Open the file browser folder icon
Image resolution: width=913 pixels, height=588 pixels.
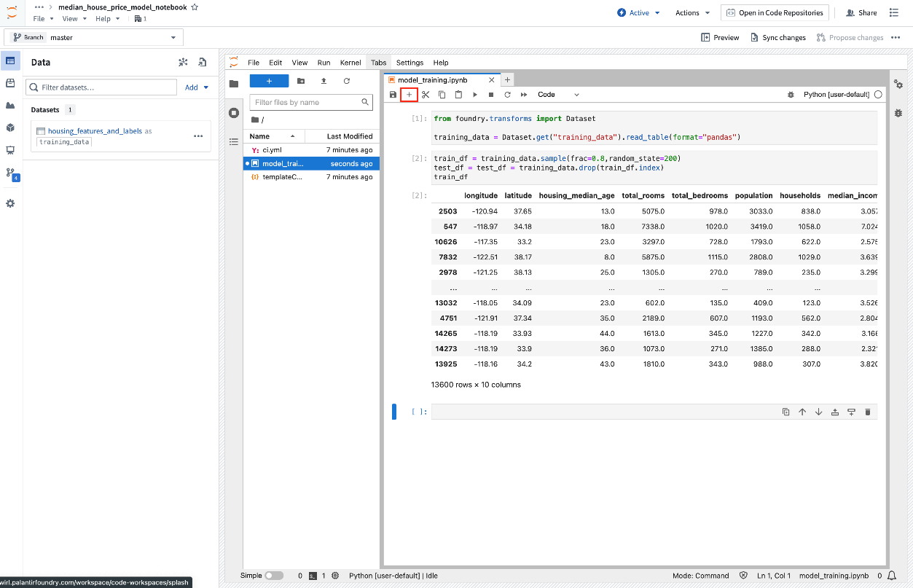coord(234,84)
